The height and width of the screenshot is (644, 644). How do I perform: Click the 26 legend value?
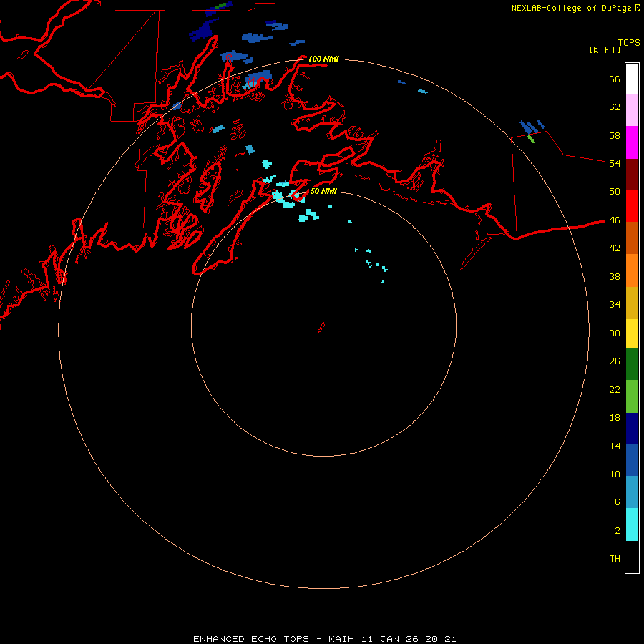[x=615, y=361]
